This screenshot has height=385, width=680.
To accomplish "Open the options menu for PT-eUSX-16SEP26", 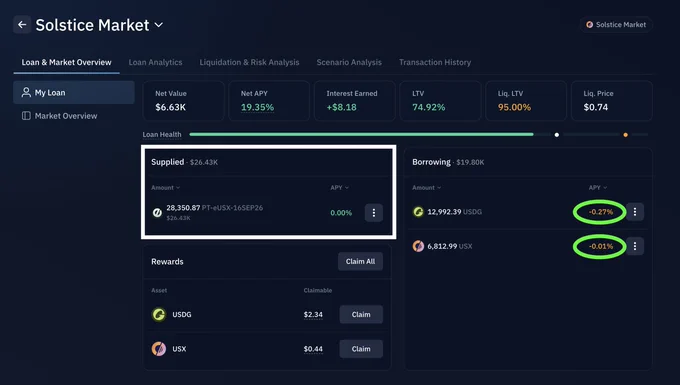I will click(373, 213).
